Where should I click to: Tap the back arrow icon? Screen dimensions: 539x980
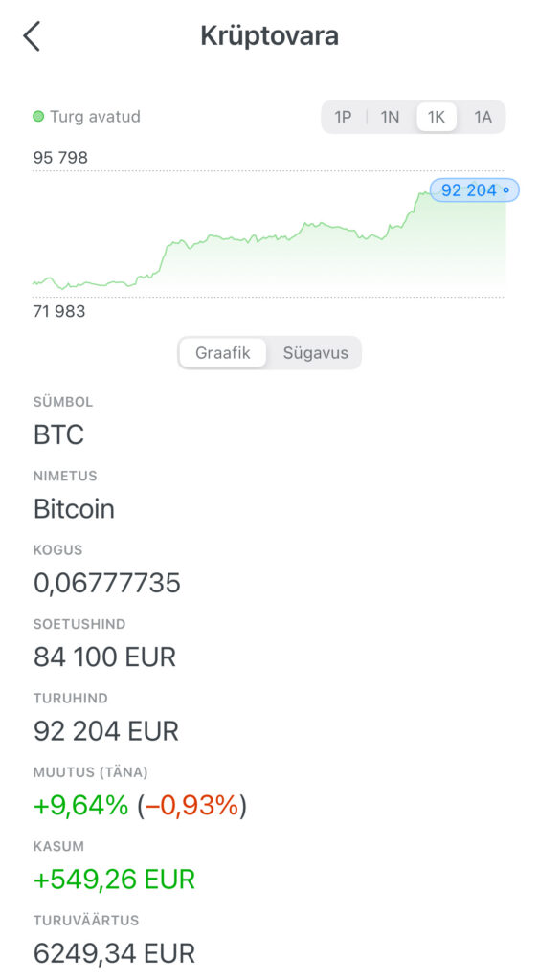[32, 36]
